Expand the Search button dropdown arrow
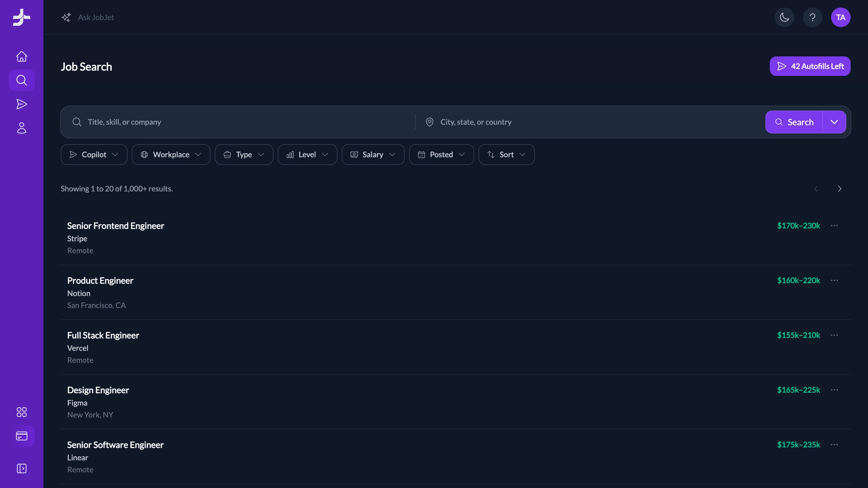 pos(834,122)
